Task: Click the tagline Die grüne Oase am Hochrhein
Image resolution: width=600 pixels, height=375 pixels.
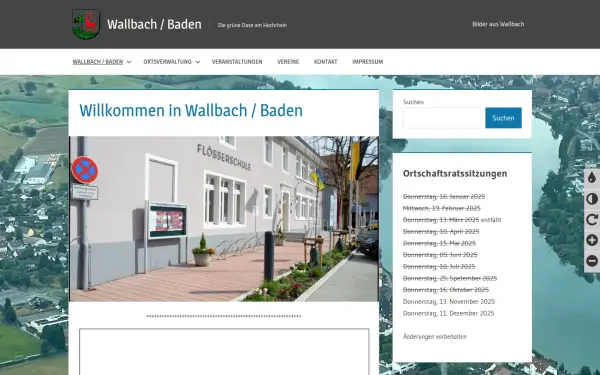Action: pyautogui.click(x=252, y=25)
